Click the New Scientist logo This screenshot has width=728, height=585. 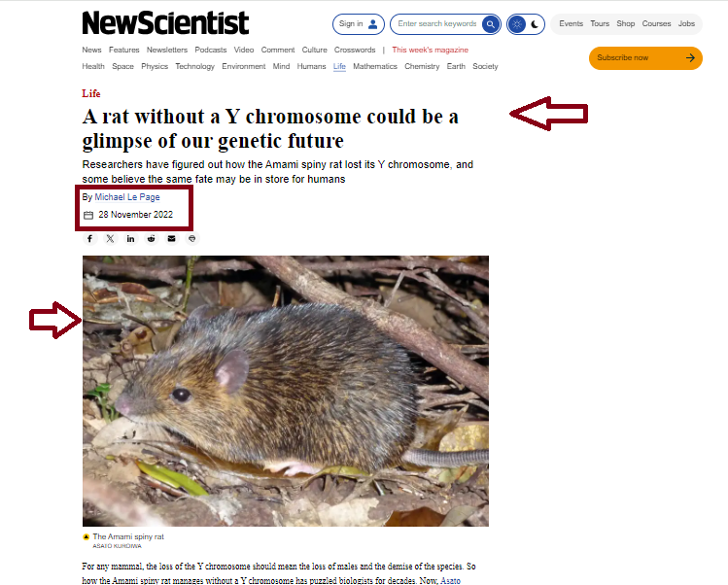pyautogui.click(x=166, y=22)
